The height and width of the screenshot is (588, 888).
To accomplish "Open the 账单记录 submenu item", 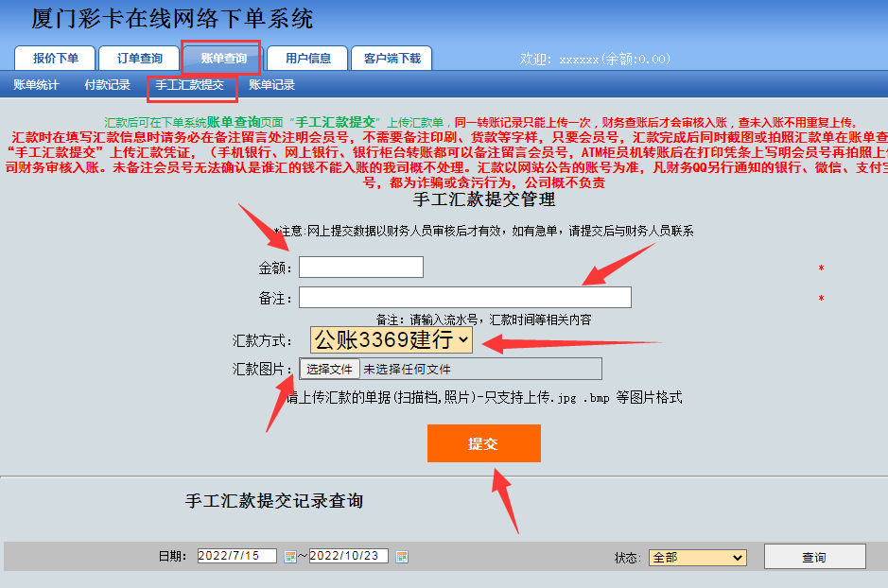I will click(272, 85).
